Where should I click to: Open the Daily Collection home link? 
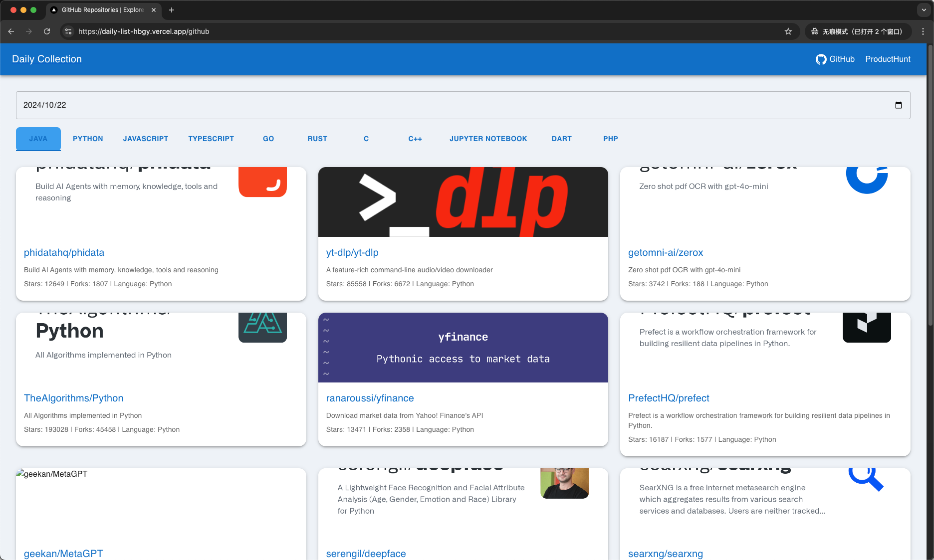click(x=47, y=59)
